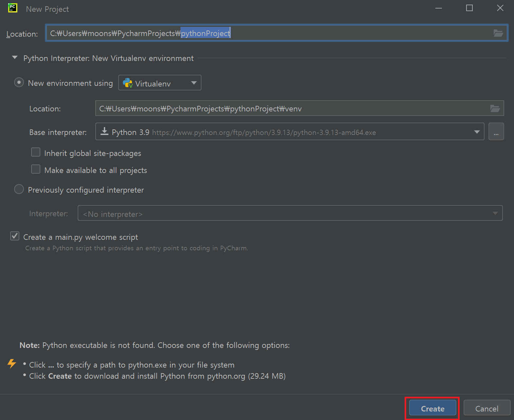Click the 'Python executable is not found' note

point(155,345)
